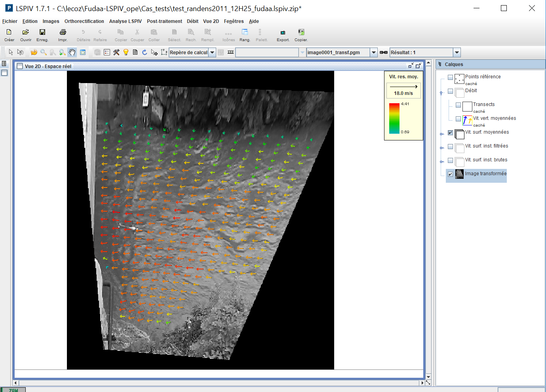The height and width of the screenshot is (392, 546).
Task: Save project with the Enreg. icon
Action: (42, 35)
